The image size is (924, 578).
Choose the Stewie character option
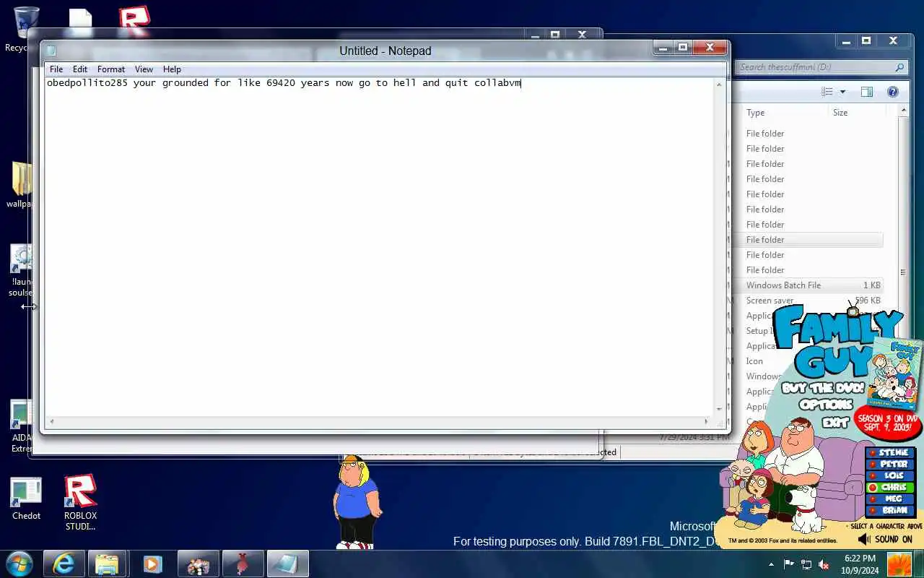tap(889, 452)
